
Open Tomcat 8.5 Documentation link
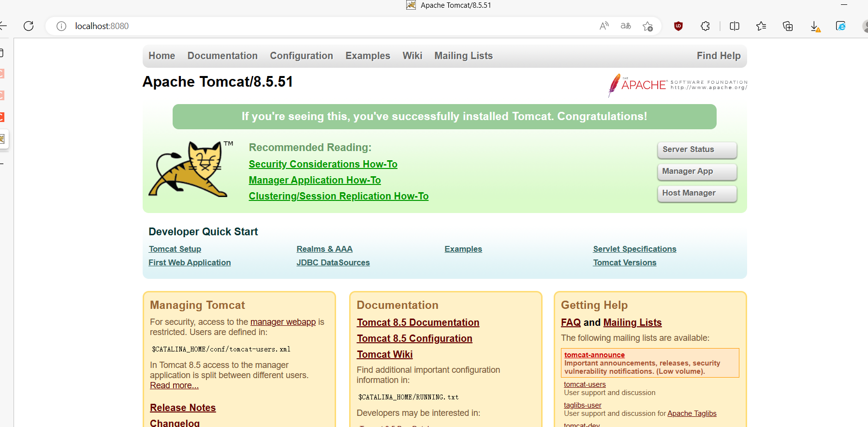click(418, 322)
